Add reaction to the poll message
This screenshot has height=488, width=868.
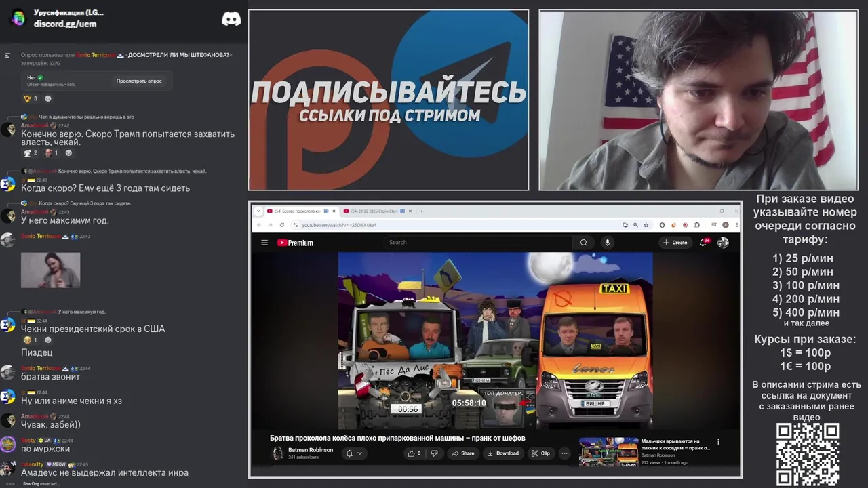coord(47,99)
